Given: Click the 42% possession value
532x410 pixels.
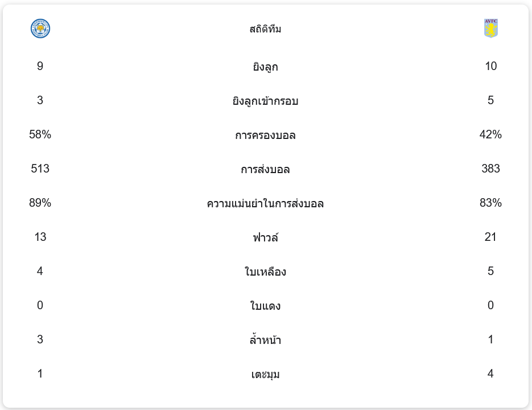Looking at the screenshot, I should tap(490, 135).
